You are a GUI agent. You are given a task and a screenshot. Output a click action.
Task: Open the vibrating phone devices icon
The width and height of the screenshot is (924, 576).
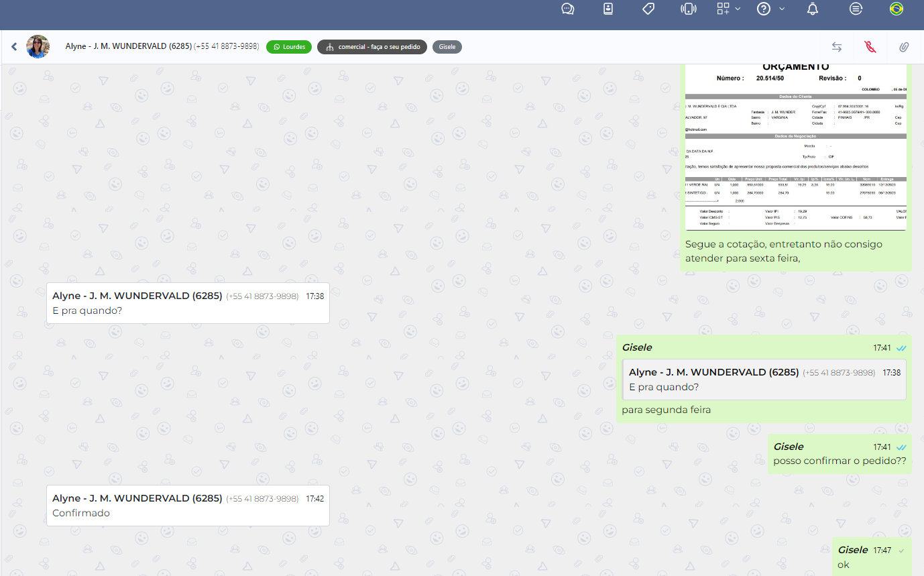(x=687, y=9)
